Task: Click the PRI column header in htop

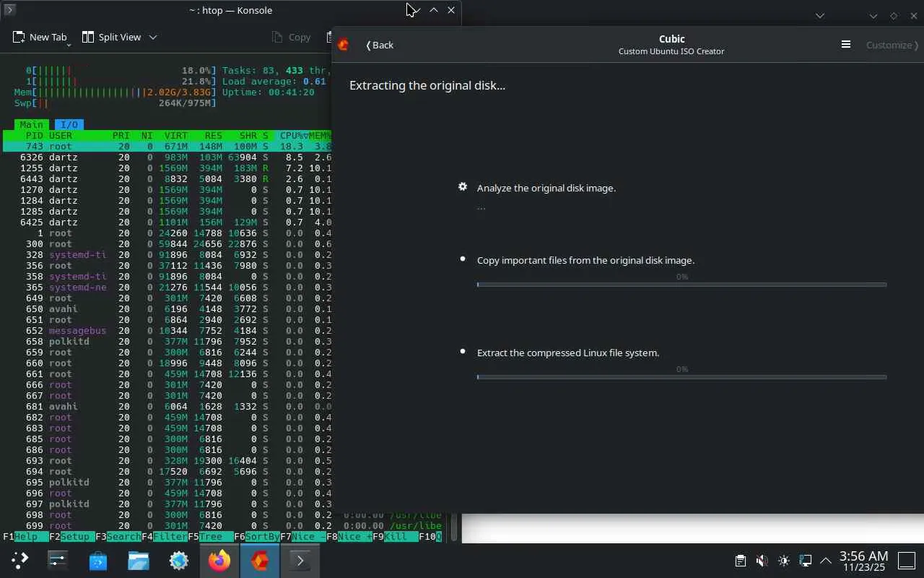Action: point(121,135)
